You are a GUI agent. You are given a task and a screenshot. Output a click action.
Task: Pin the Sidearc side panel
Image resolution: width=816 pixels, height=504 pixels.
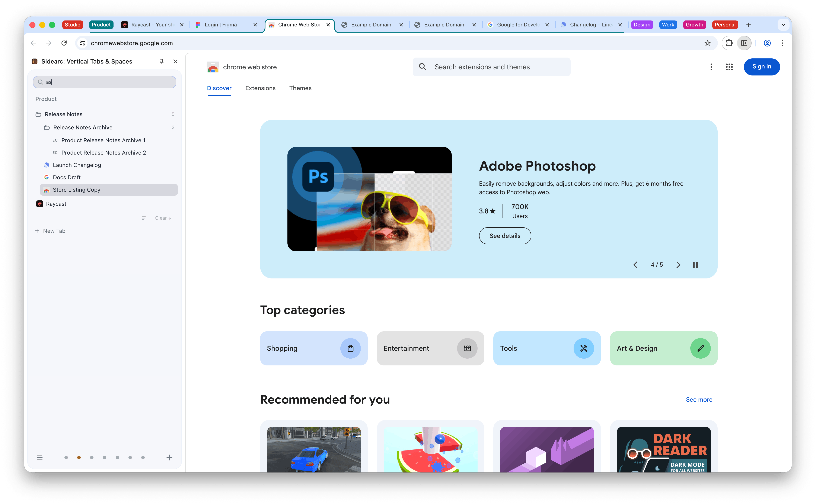pyautogui.click(x=162, y=61)
